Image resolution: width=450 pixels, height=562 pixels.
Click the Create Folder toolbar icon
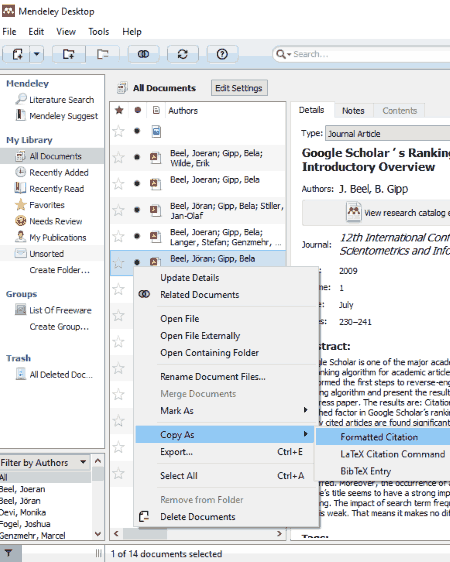(x=68, y=54)
